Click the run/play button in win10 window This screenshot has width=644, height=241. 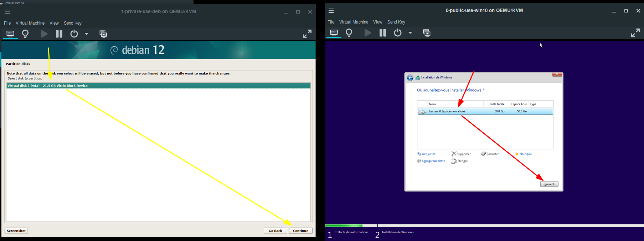click(368, 33)
